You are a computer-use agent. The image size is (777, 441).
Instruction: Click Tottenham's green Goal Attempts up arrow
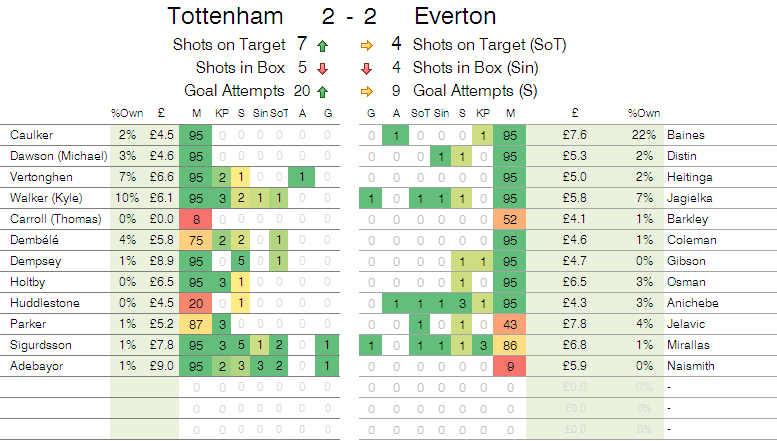pyautogui.click(x=321, y=90)
